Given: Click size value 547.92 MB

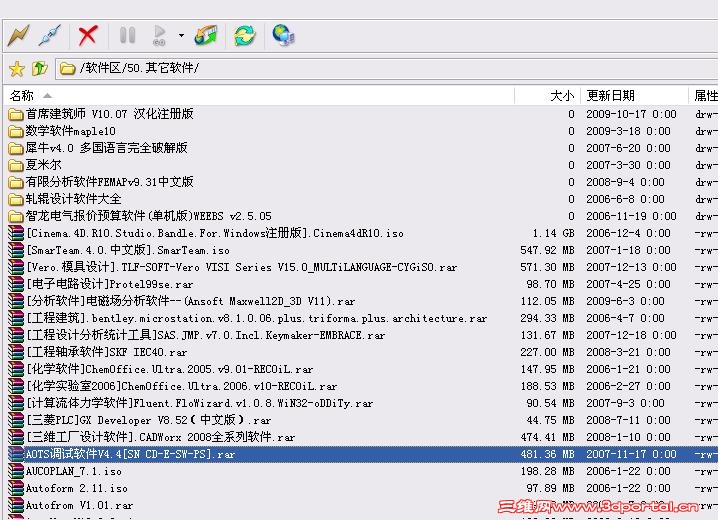Looking at the screenshot, I should 547,250.
